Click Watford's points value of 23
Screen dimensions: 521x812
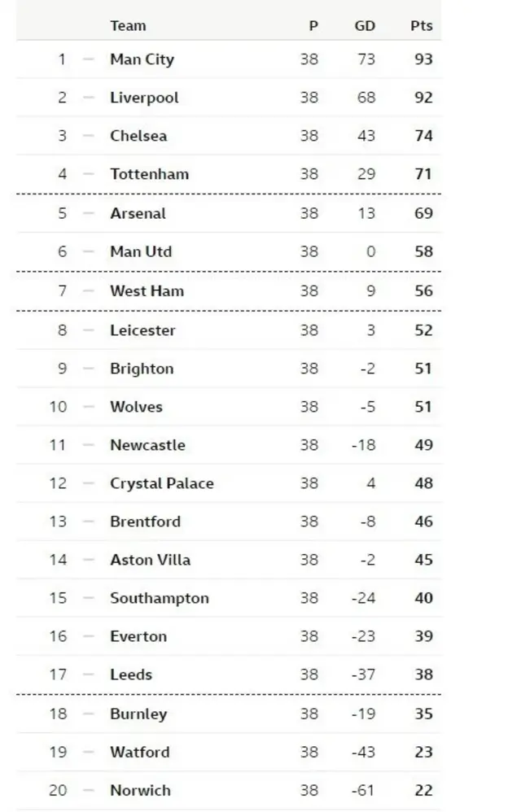pos(423,752)
